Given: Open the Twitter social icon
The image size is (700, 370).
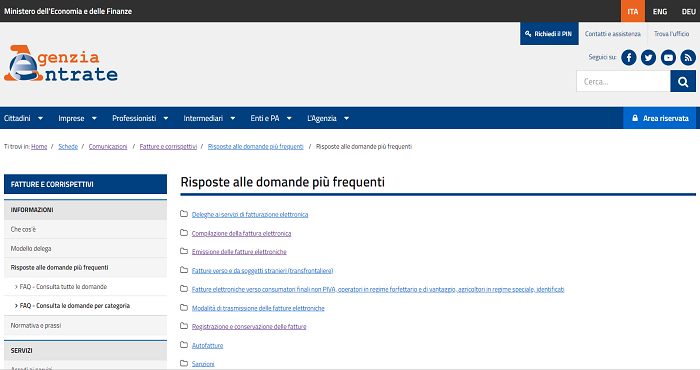Looking at the screenshot, I should tap(648, 58).
